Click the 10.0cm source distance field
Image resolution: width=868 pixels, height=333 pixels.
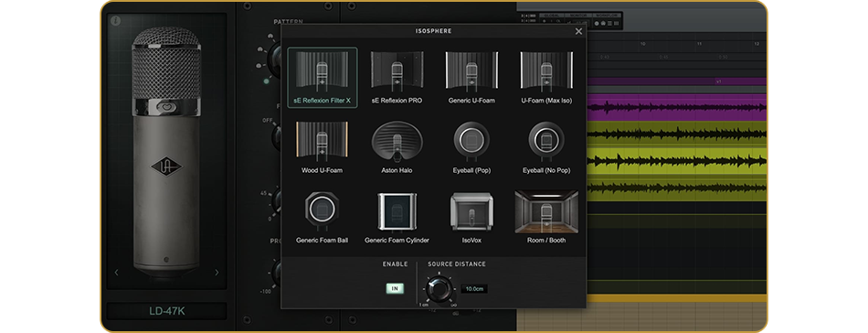click(x=474, y=289)
